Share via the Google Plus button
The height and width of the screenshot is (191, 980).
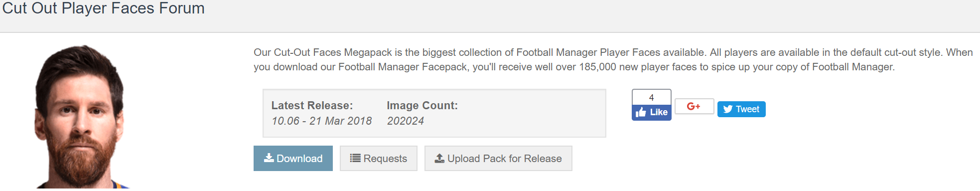tap(694, 106)
